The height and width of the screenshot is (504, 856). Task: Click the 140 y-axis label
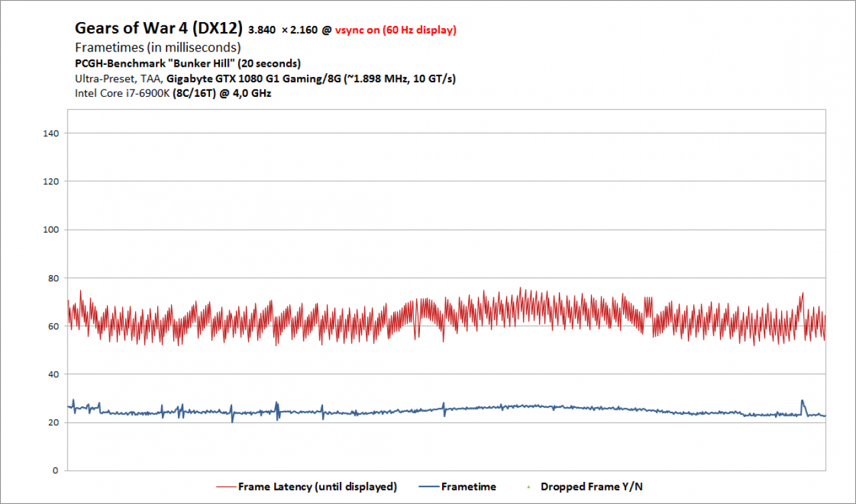tap(51, 134)
